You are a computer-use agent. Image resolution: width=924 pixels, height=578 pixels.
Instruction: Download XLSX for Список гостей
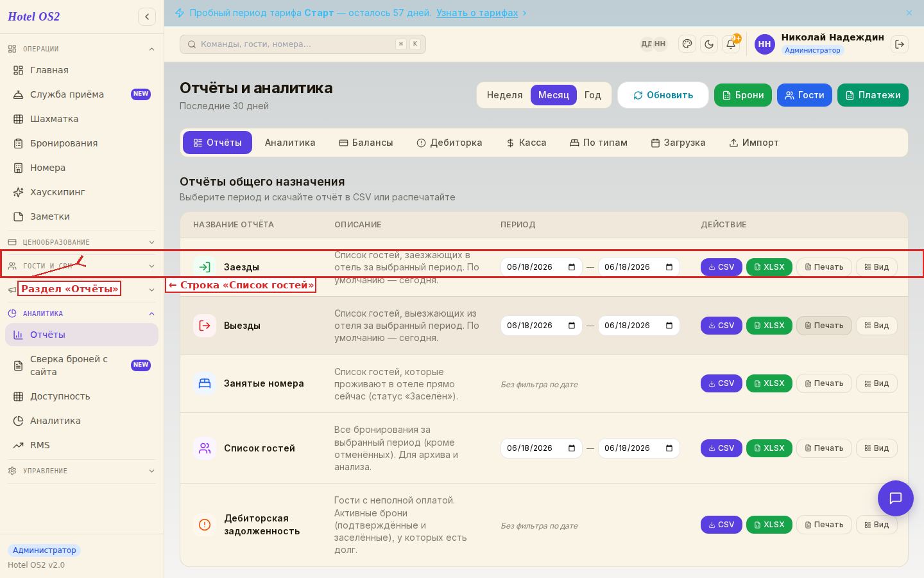[769, 448]
